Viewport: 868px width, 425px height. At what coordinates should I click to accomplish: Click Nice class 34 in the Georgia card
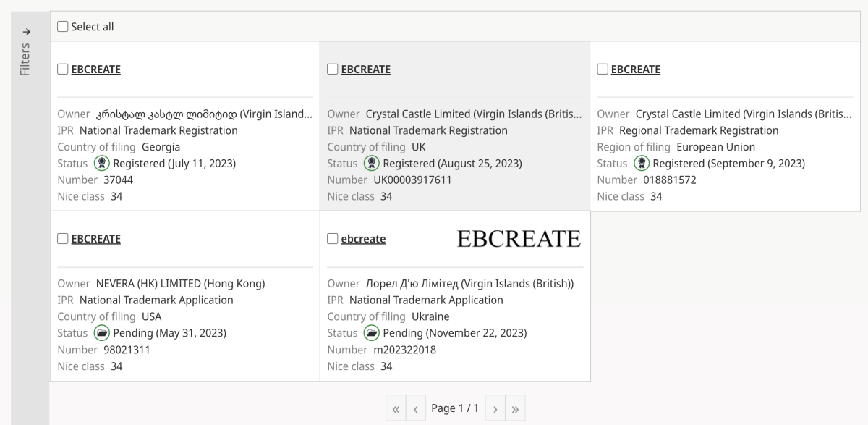click(116, 196)
